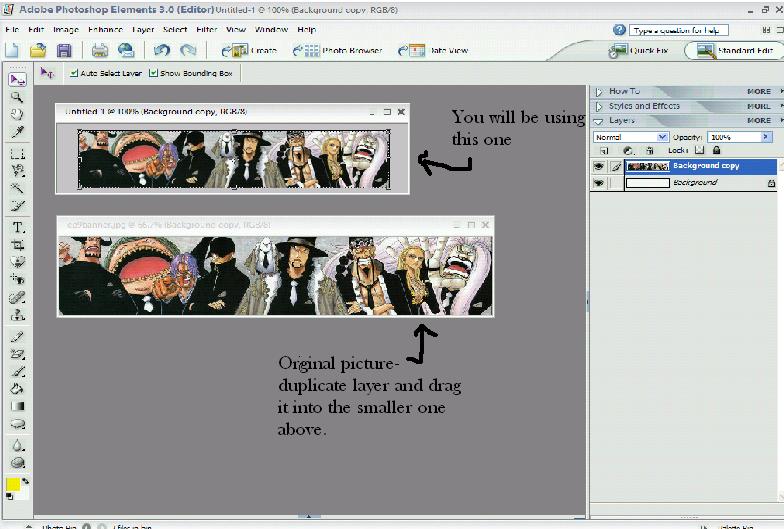Open the Enhance menu

click(x=106, y=30)
